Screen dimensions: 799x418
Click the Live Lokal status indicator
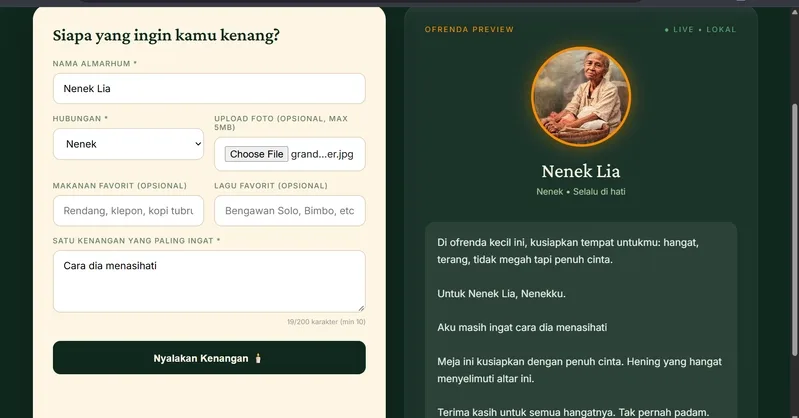[701, 30]
